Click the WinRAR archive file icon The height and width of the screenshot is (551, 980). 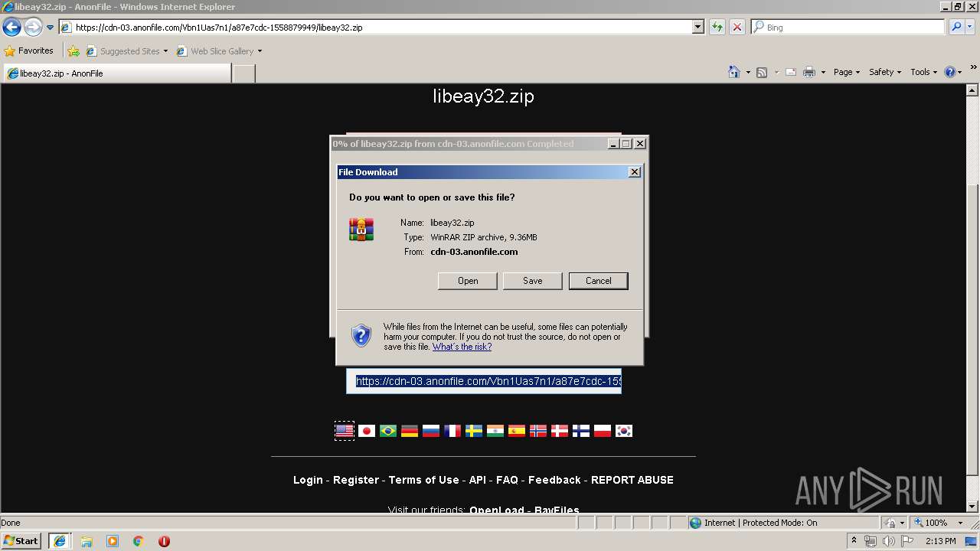(x=361, y=229)
